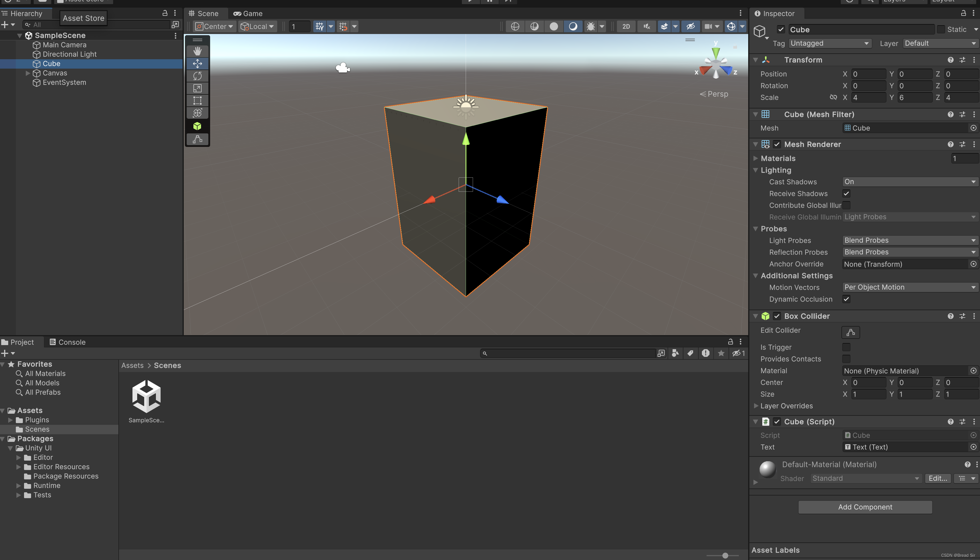Disable the Cube (Script) component checkbox
This screenshot has height=560, width=980.
777,422
